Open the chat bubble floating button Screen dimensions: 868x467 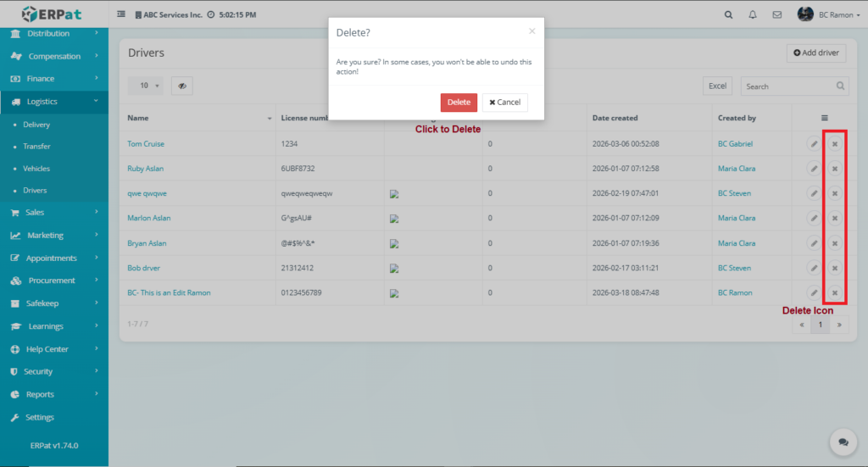(843, 442)
